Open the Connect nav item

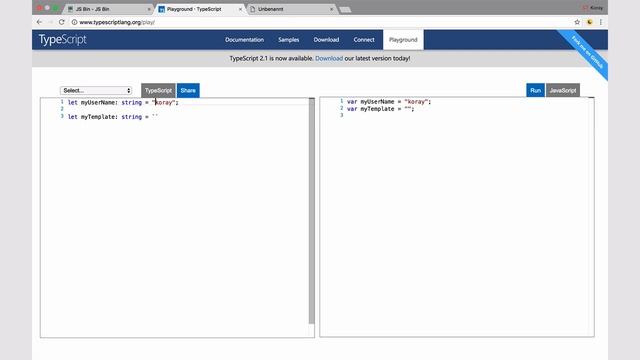click(x=364, y=40)
